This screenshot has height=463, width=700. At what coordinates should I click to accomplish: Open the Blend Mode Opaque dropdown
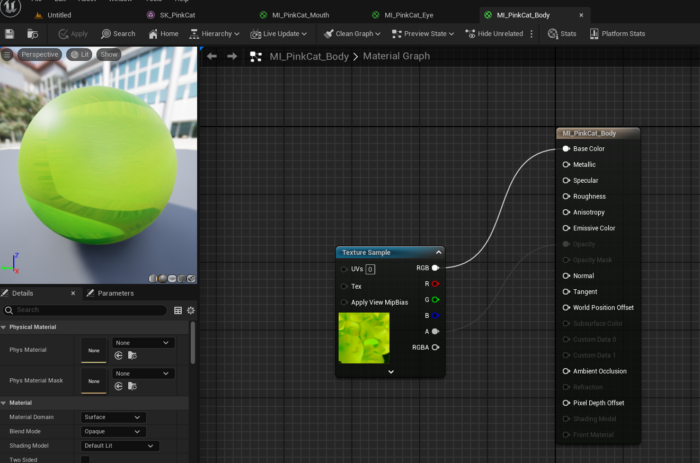[x=113, y=431]
